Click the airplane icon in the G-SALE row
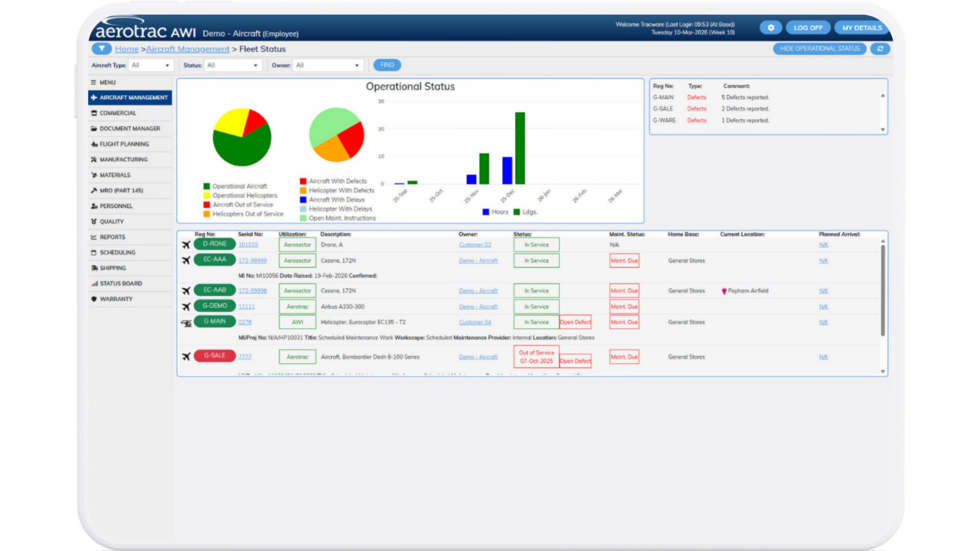This screenshot has height=551, width=980. pyautogui.click(x=186, y=357)
